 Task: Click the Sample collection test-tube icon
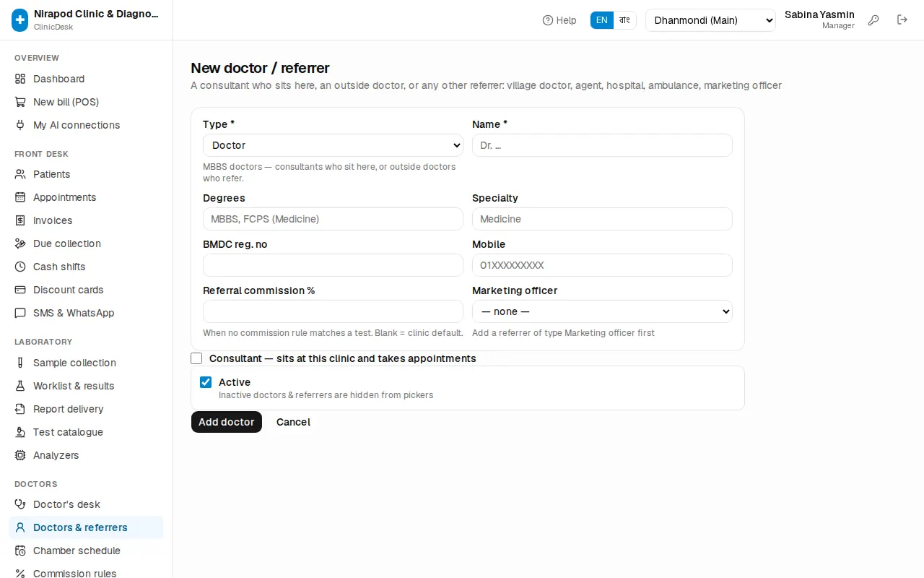pos(20,363)
